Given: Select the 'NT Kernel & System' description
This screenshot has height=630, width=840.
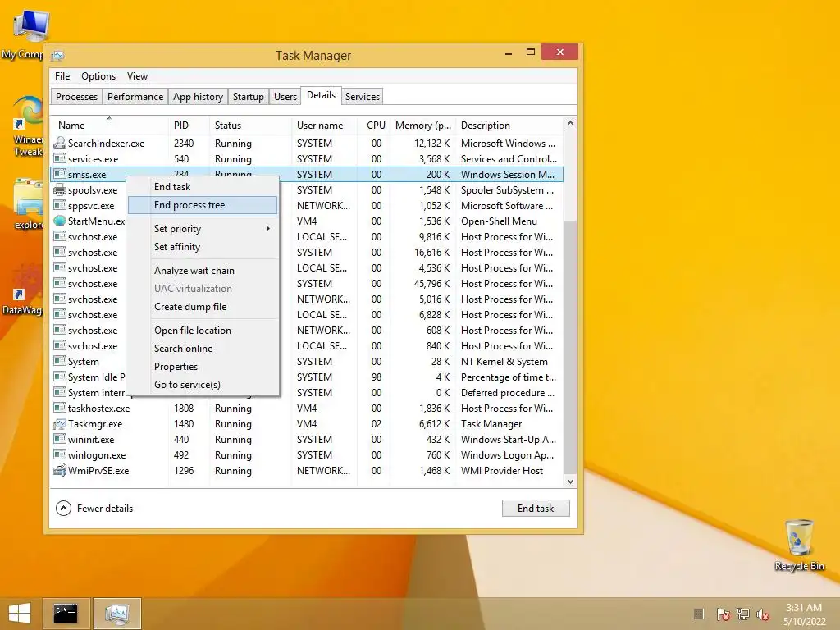Looking at the screenshot, I should click(504, 362).
